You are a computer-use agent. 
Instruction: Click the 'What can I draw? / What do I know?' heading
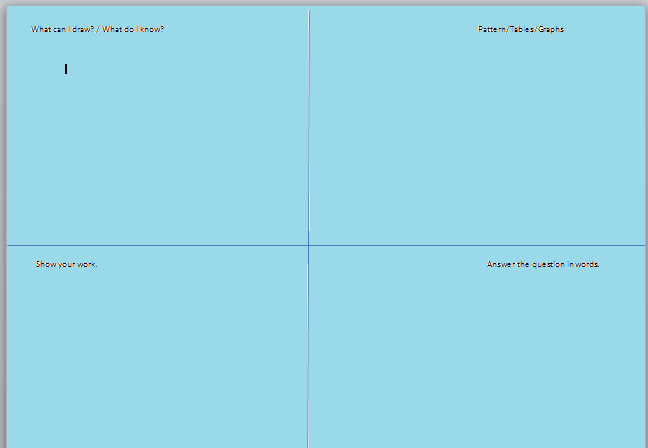coord(98,29)
